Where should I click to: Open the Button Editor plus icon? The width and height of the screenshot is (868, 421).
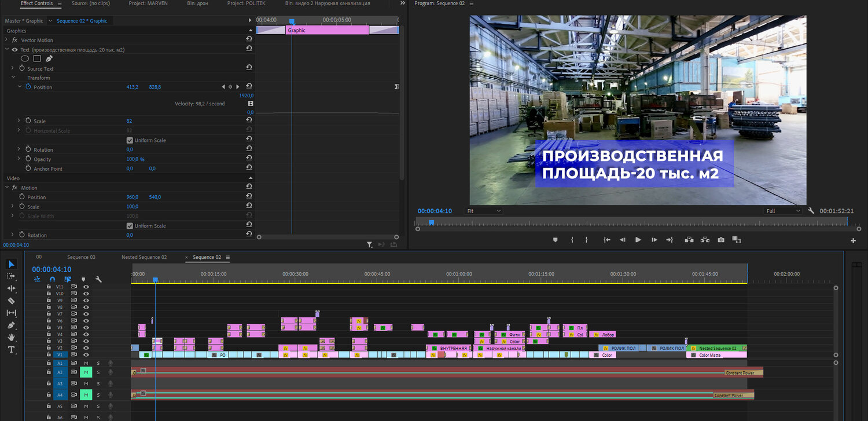[853, 240]
